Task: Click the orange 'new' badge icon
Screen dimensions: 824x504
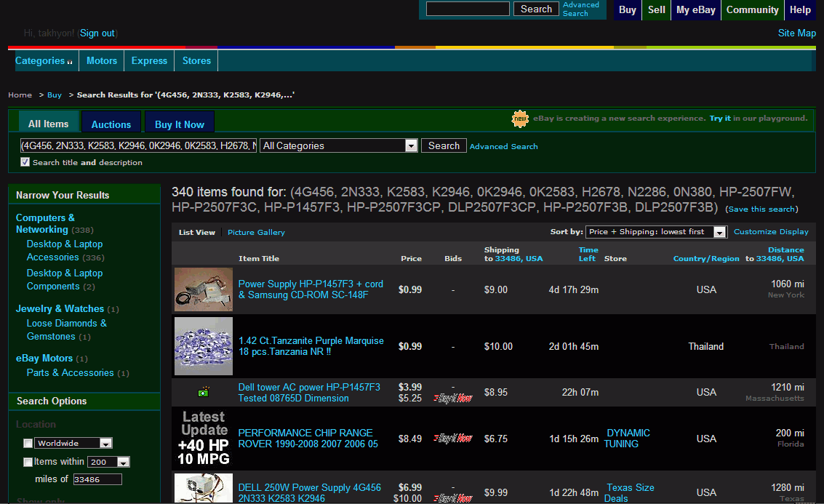Action: point(520,119)
